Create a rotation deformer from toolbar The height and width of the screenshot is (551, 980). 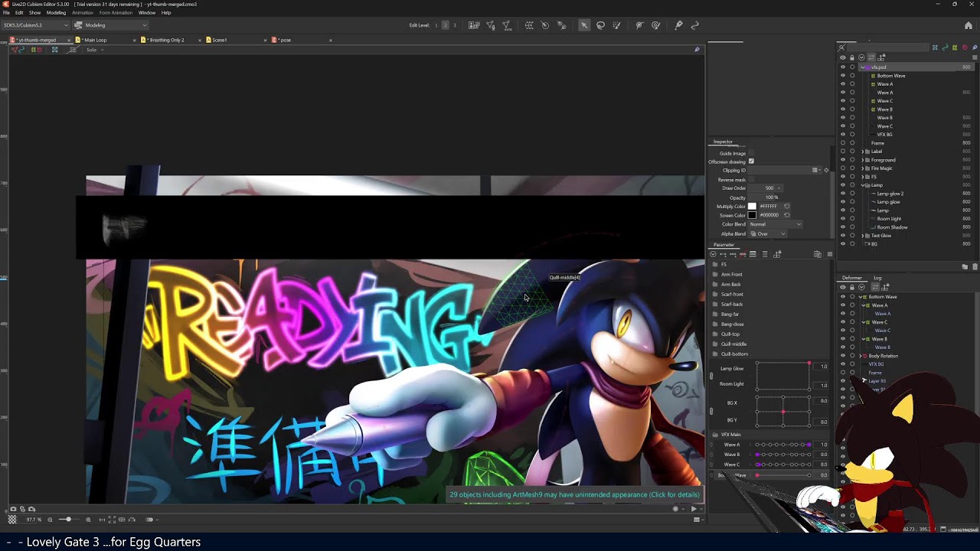[x=545, y=25]
